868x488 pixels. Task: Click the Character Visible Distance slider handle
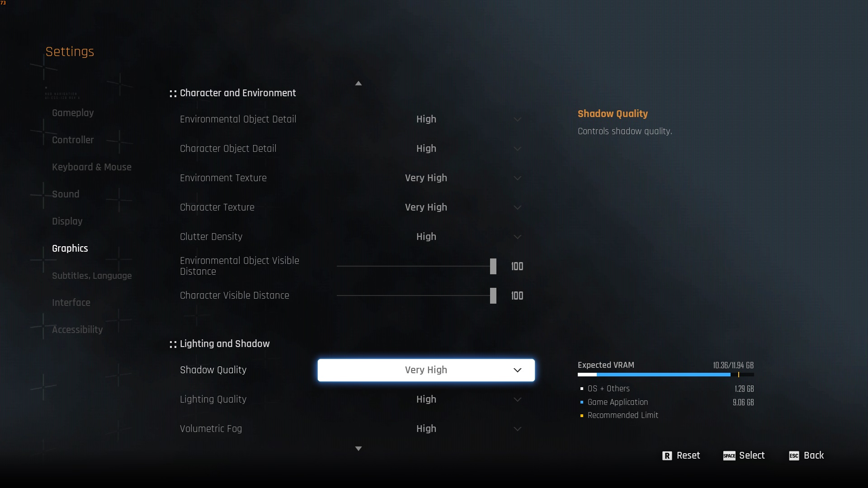pos(493,296)
